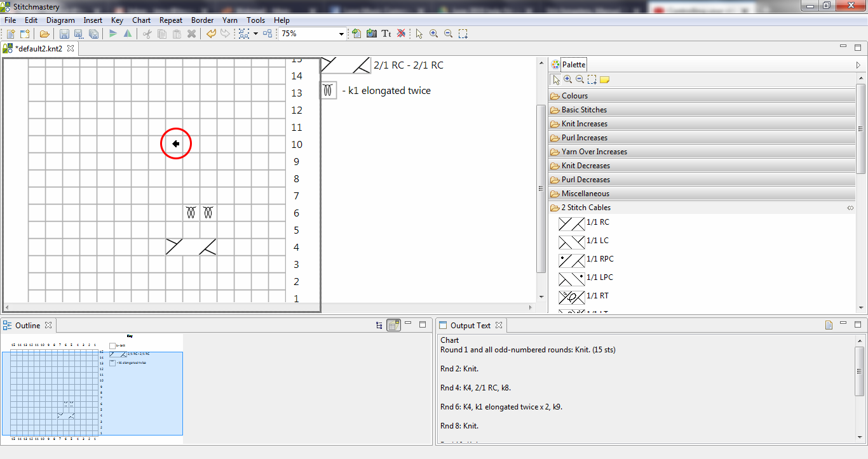Activate the Palette selection arrow tool
This screenshot has width=868, height=459.
click(x=556, y=79)
